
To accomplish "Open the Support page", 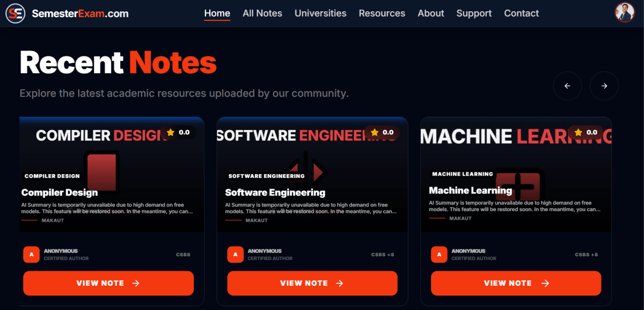I will (474, 13).
